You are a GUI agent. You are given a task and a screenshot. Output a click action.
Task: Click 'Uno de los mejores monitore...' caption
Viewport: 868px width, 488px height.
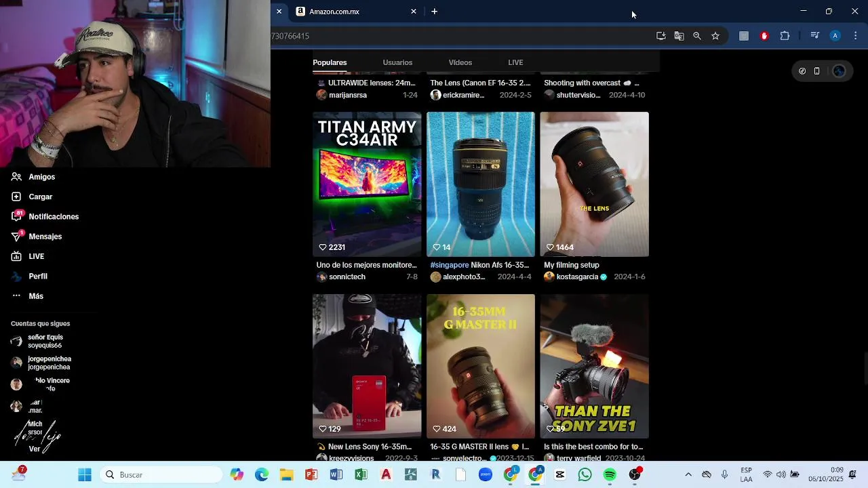[366, 265]
